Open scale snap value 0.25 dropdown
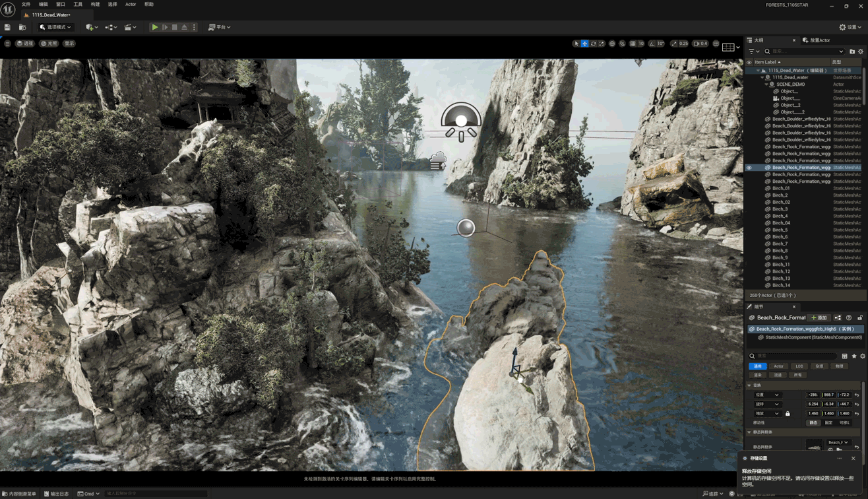This screenshot has height=499, width=868. (x=683, y=44)
